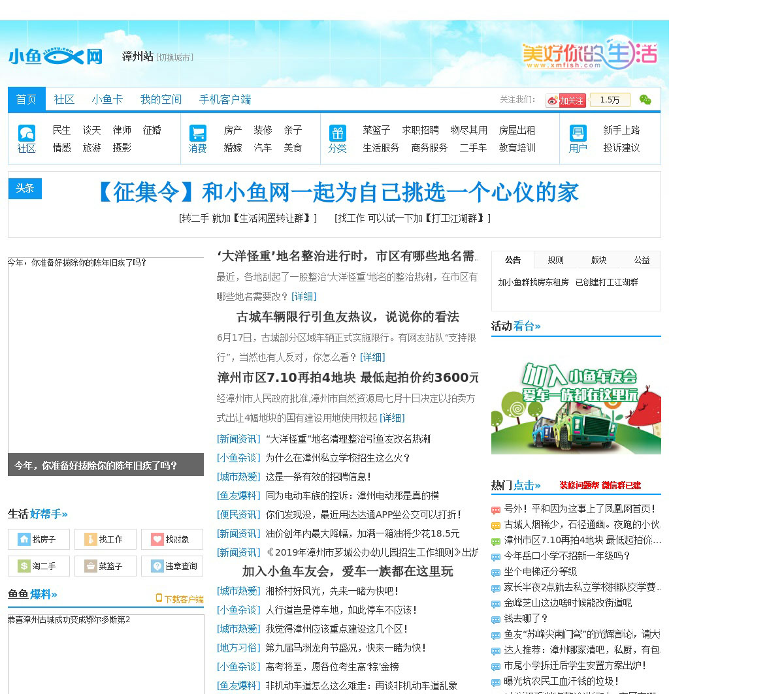
Task: Click the WeChat follow icon
Action: [x=645, y=100]
